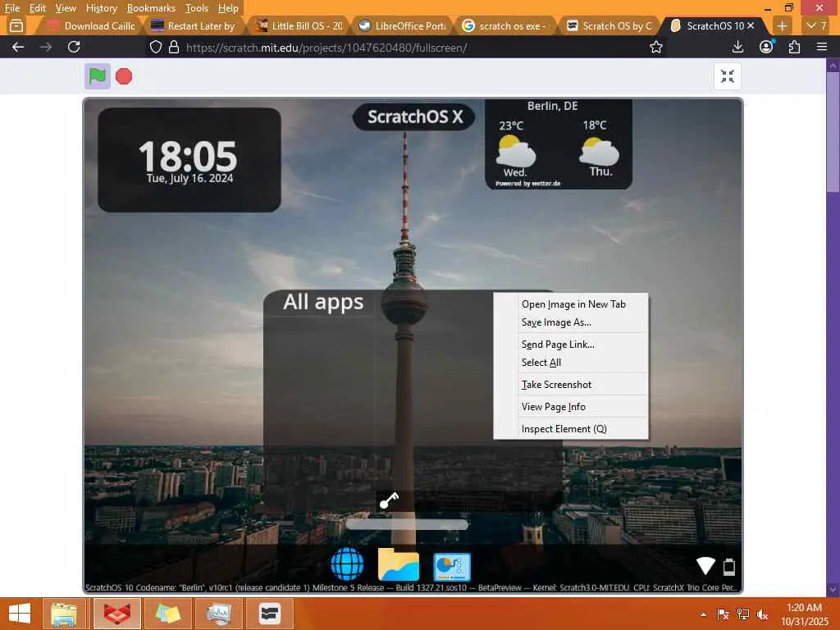Viewport: 840px width, 630px height.
Task: Open the View menu
Action: tap(66, 8)
